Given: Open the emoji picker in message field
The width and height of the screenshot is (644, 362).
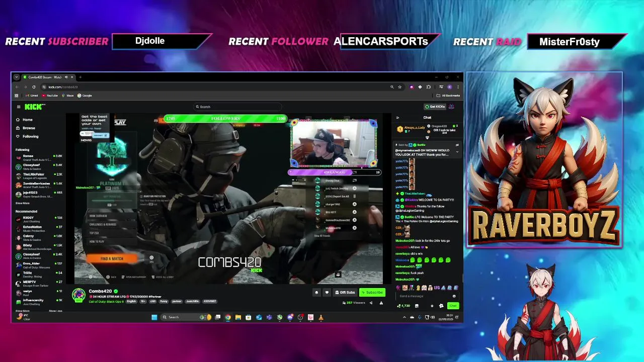Looking at the screenshot, I should [x=454, y=296].
